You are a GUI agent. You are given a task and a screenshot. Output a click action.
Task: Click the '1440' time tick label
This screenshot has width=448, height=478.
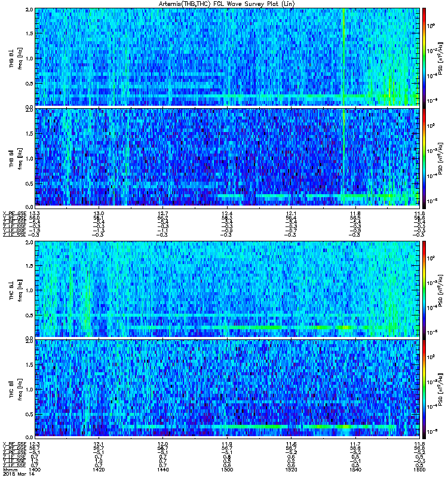[162, 470]
